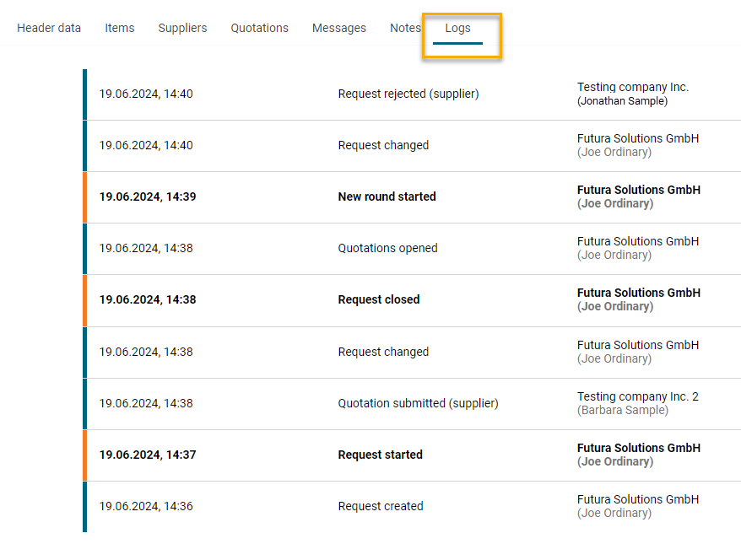Switch to the Items tab
Viewport: 741px width, 560px height.
120,28
